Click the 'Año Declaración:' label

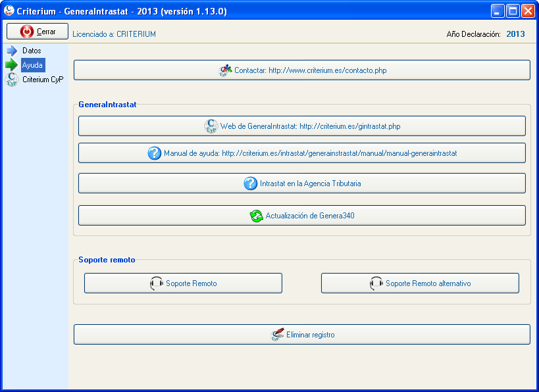tap(473, 34)
